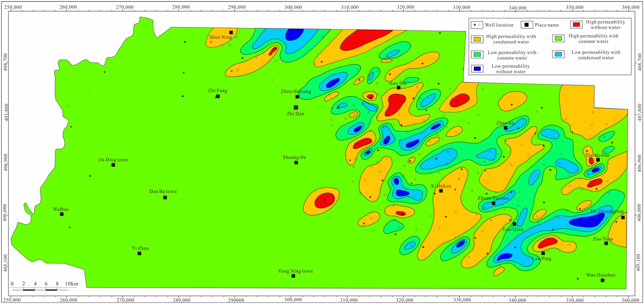Click the orange High permeability condensed water swatch
Screen dimensions: 644x304
[x=477, y=39]
